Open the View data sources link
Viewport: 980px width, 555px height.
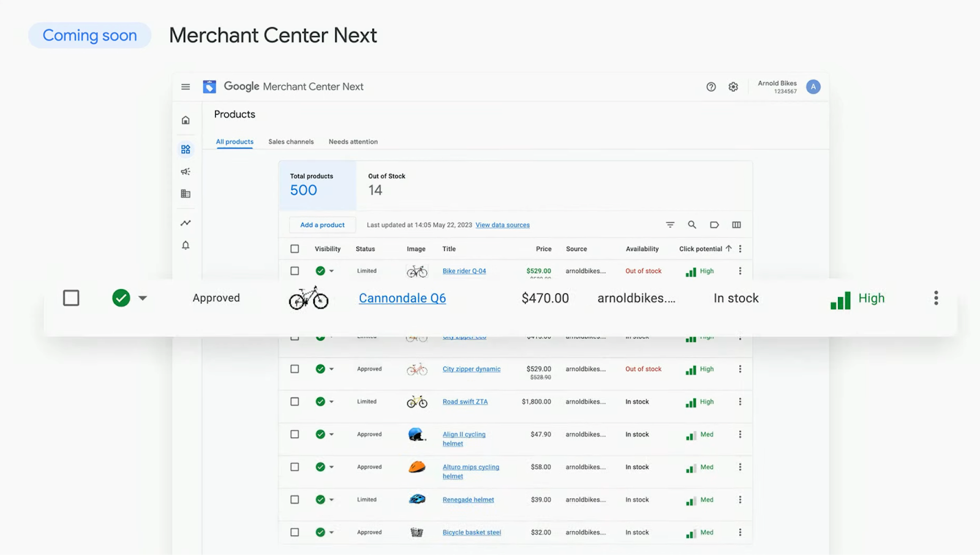(x=503, y=225)
